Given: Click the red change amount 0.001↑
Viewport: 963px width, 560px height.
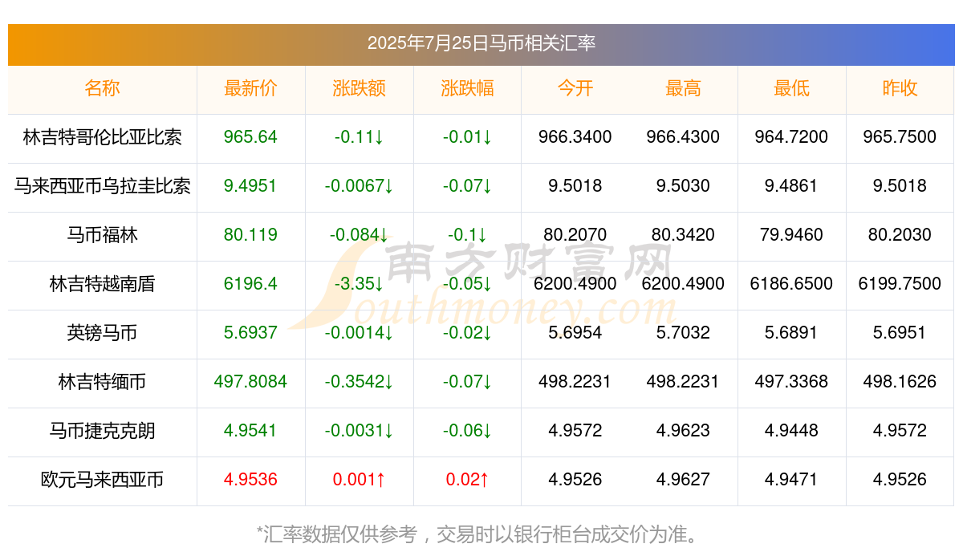Looking at the screenshot, I should pyautogui.click(x=359, y=480).
